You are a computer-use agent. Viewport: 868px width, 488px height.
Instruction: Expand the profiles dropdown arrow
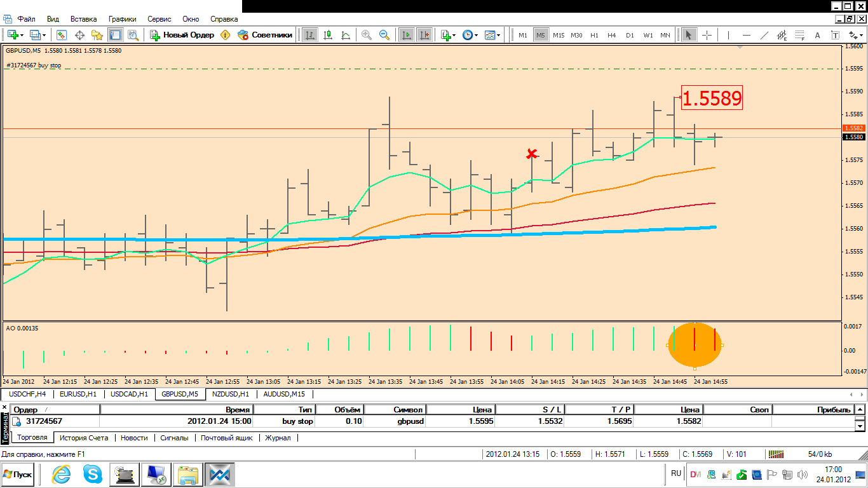[44, 36]
